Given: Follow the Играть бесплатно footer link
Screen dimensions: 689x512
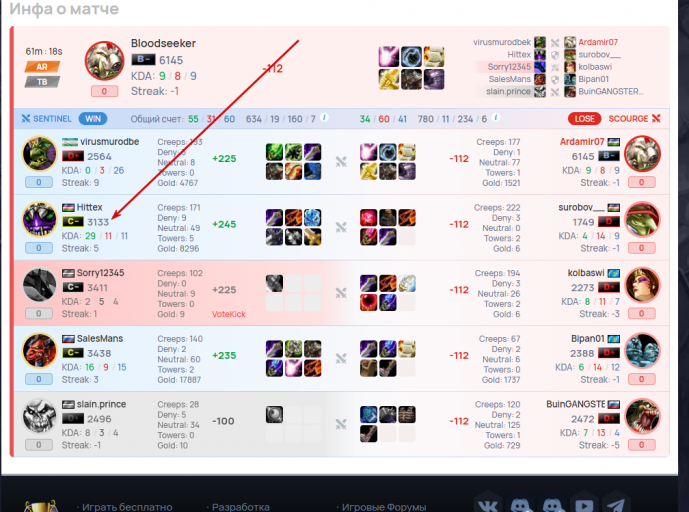Looking at the screenshot, I should click(127, 507).
